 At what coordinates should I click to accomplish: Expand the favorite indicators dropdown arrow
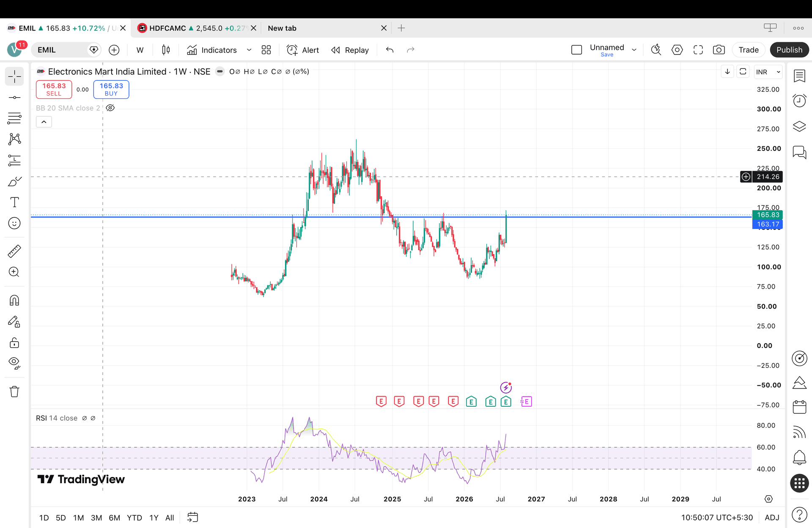point(249,50)
